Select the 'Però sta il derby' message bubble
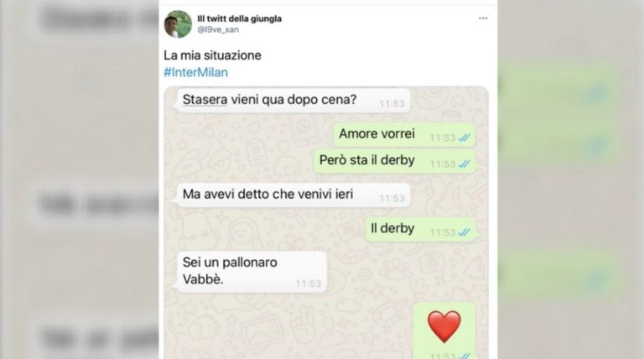 coord(394,161)
